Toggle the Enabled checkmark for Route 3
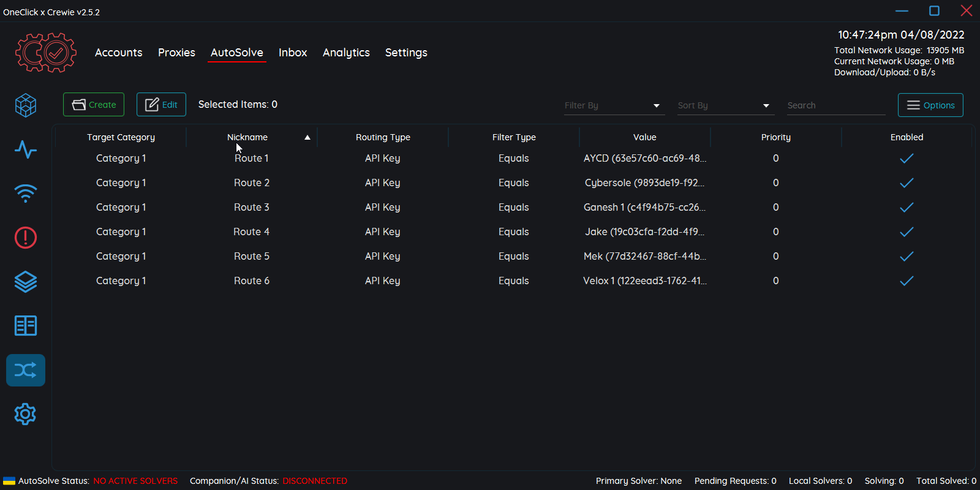The height and width of the screenshot is (490, 980). 907,208
